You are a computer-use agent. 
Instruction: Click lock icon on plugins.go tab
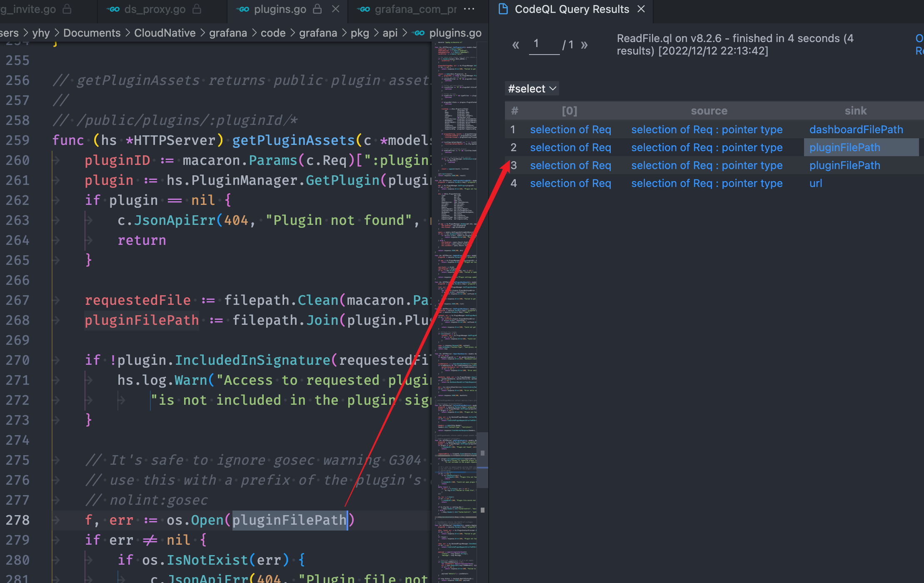[317, 9]
